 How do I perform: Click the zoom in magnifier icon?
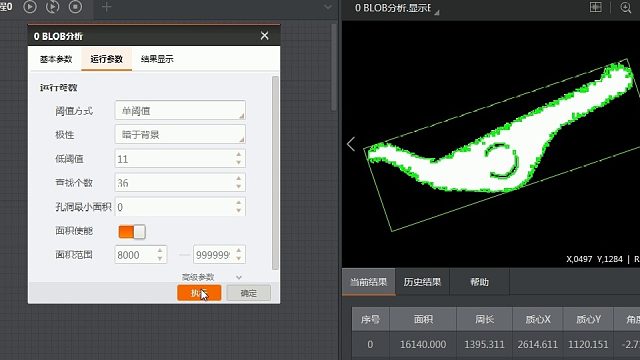coord(626,7)
